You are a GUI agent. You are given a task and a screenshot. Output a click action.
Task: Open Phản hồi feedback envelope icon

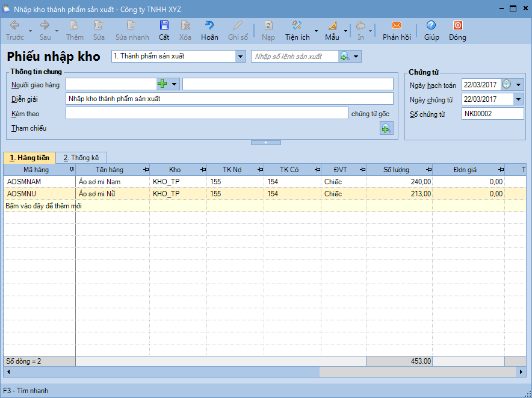pyautogui.click(x=397, y=26)
